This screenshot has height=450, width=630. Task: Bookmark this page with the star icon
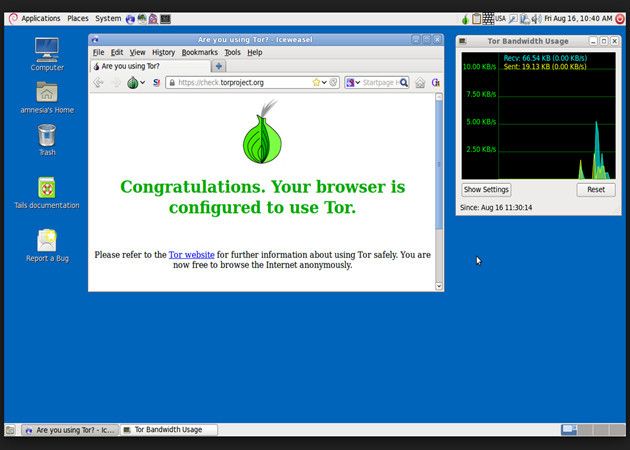point(316,83)
